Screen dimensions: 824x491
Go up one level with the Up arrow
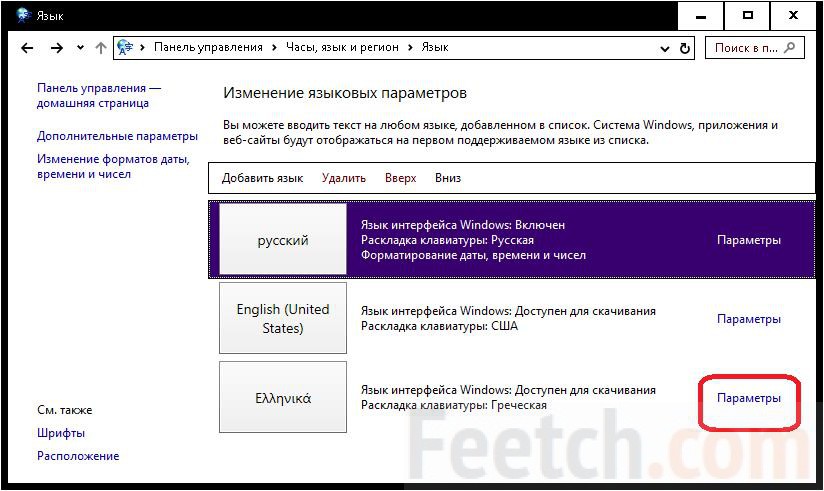click(100, 48)
